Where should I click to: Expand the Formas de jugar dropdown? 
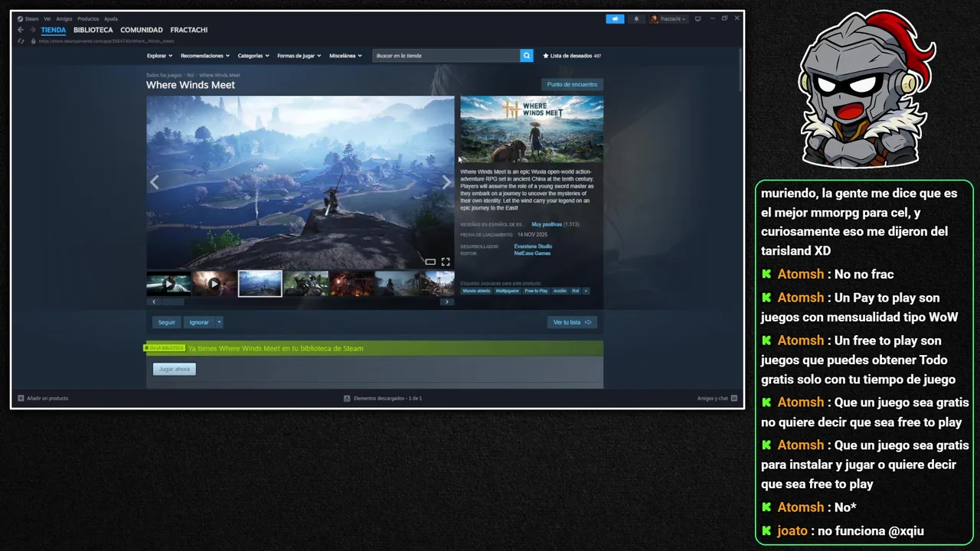coord(299,56)
